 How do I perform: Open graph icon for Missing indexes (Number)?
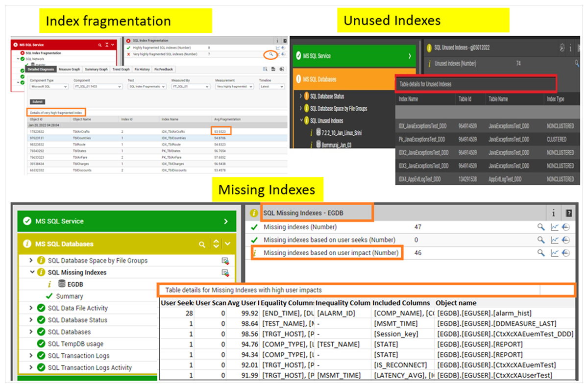(x=554, y=227)
